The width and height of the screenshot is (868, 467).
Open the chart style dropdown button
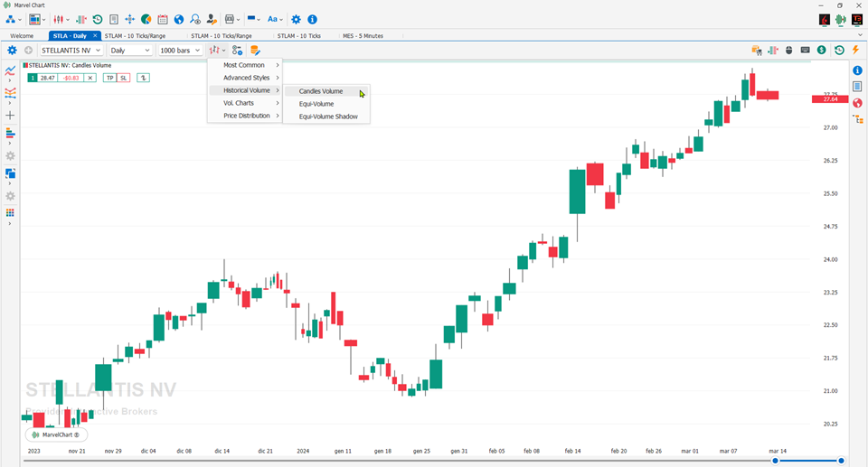click(217, 51)
